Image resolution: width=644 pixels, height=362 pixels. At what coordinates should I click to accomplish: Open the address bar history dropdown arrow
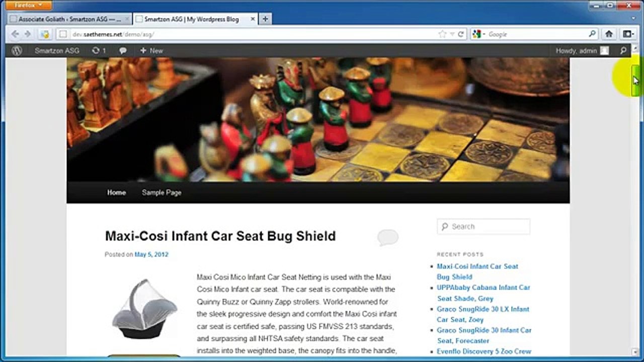pos(452,34)
